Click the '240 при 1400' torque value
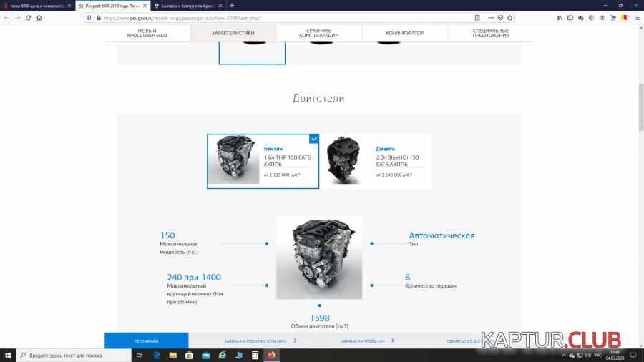The width and height of the screenshot is (644, 362). click(194, 277)
